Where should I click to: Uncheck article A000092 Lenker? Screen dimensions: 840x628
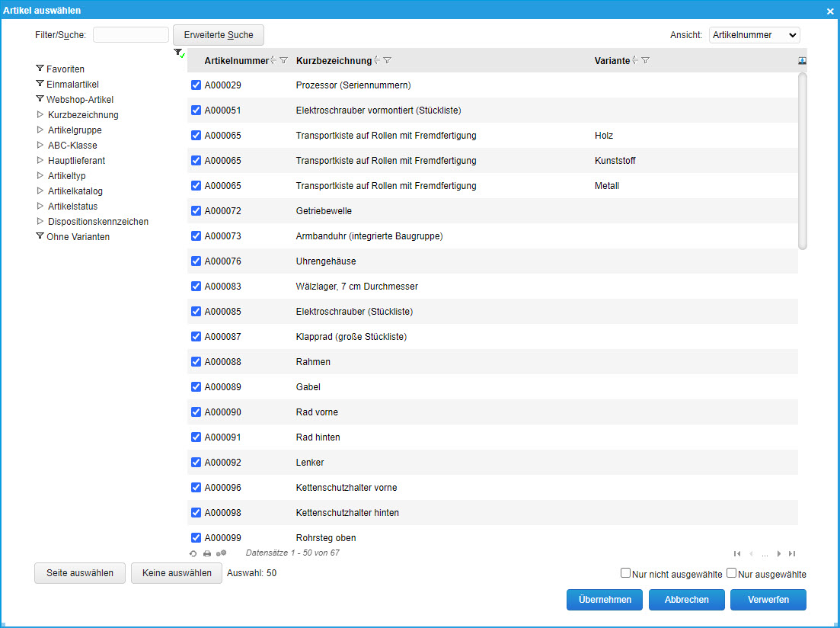pyautogui.click(x=196, y=463)
